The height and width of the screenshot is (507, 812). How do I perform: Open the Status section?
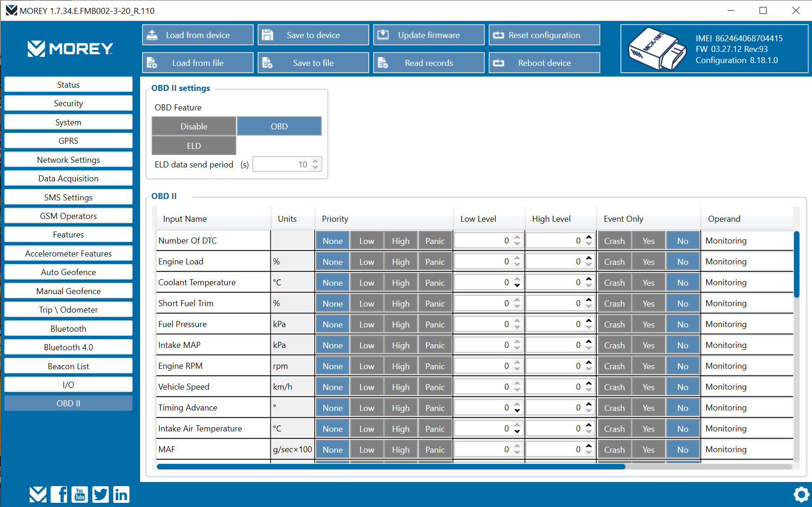point(68,84)
